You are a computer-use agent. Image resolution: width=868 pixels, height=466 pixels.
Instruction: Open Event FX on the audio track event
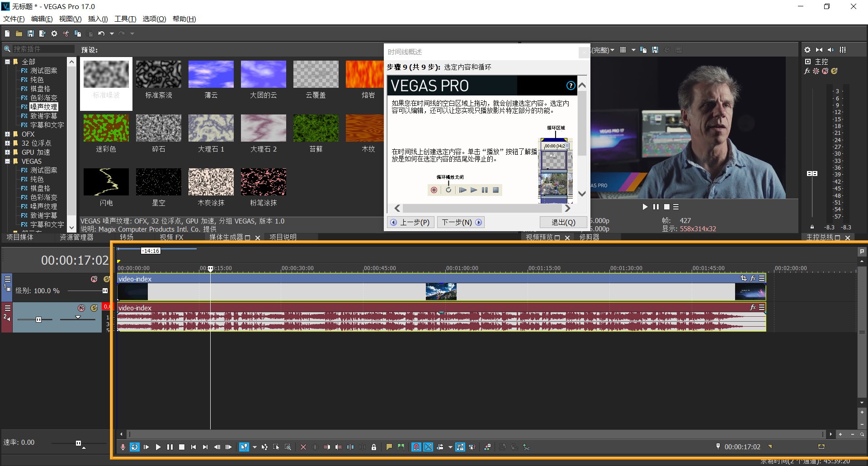753,307
